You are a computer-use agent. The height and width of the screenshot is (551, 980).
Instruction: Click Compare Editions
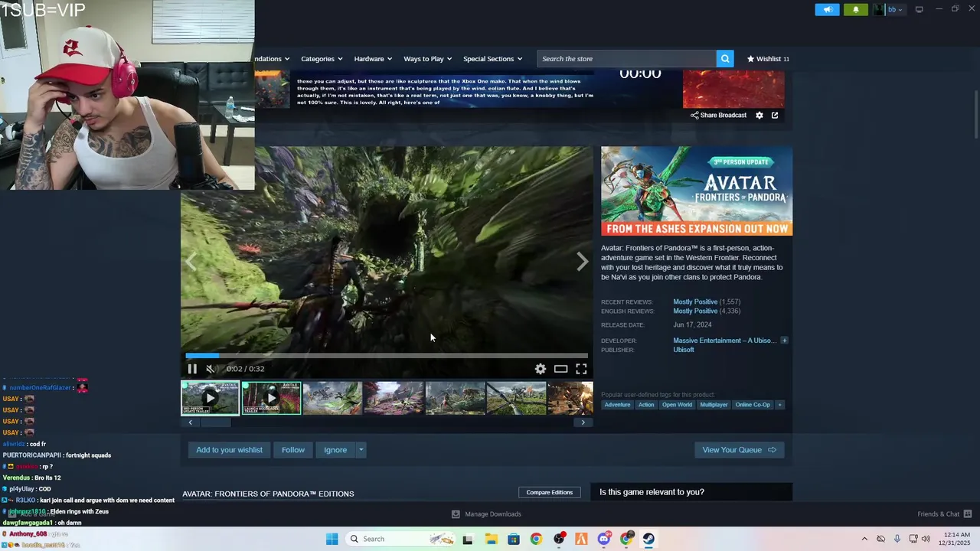click(x=549, y=492)
